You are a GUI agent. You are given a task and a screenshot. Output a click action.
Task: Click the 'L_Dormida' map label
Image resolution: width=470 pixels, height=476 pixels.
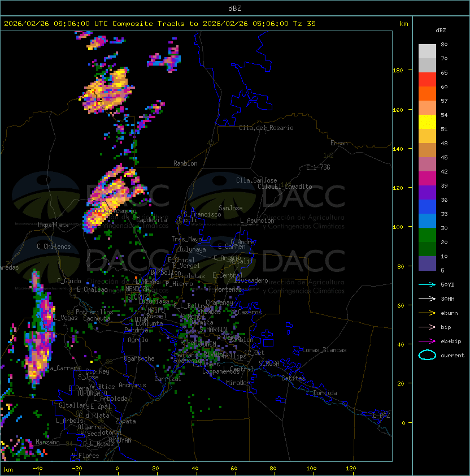(321, 393)
